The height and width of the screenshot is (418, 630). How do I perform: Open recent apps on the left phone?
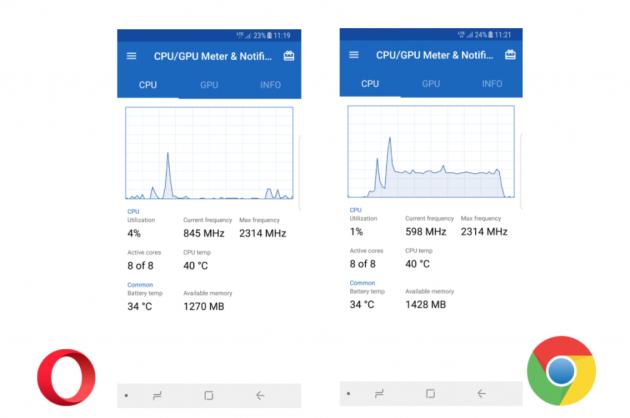click(x=157, y=395)
